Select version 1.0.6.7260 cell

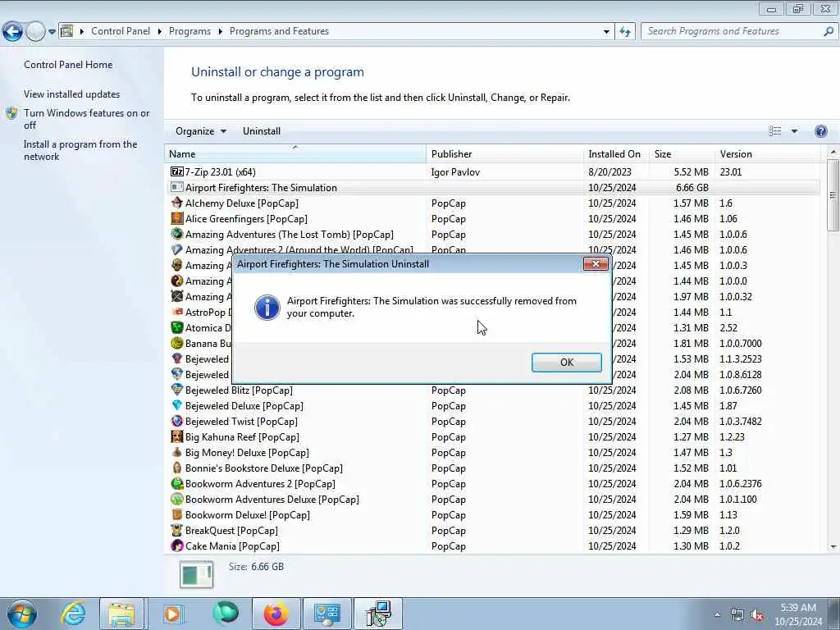tap(741, 390)
